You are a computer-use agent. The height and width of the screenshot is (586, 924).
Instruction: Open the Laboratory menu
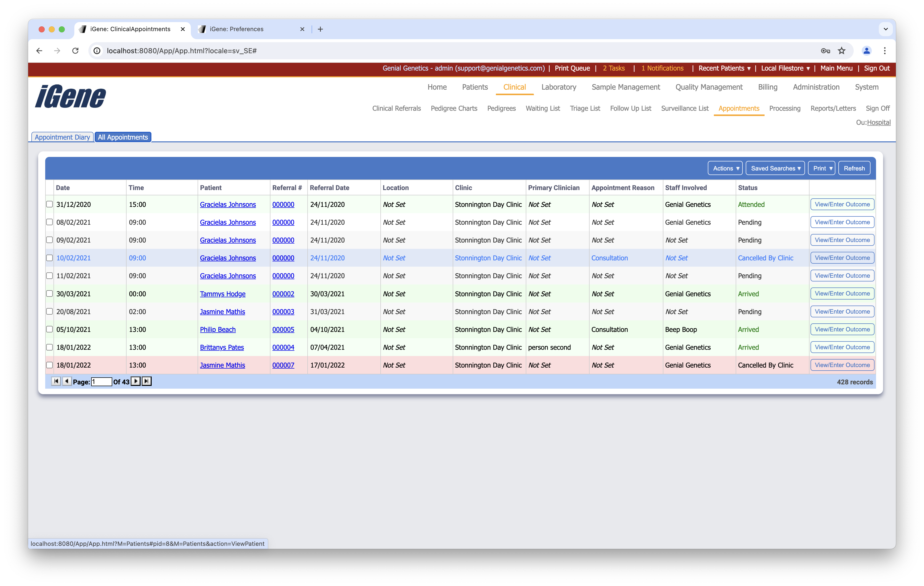click(558, 87)
